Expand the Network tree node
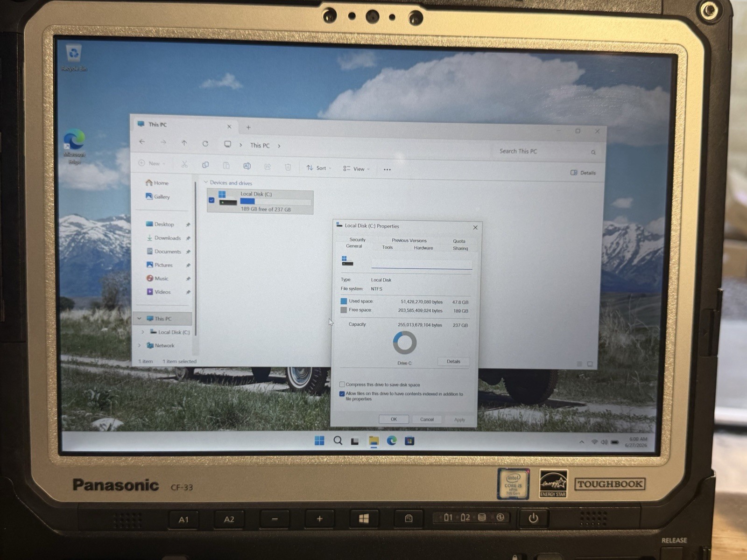This screenshot has width=747, height=560. 139,345
